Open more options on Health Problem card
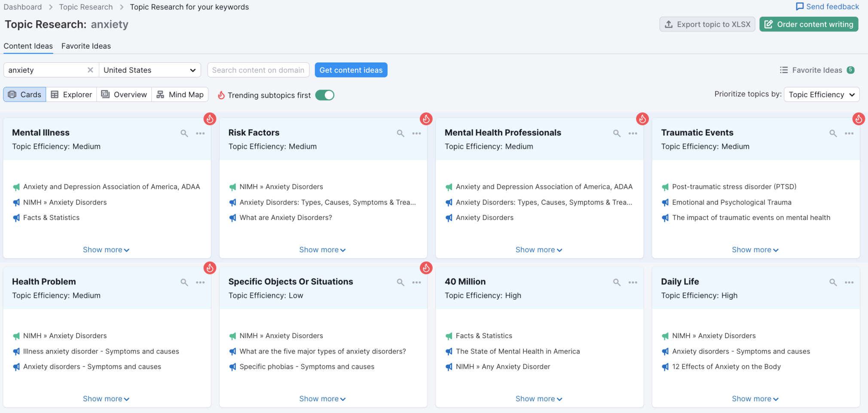The image size is (868, 413). click(x=200, y=282)
